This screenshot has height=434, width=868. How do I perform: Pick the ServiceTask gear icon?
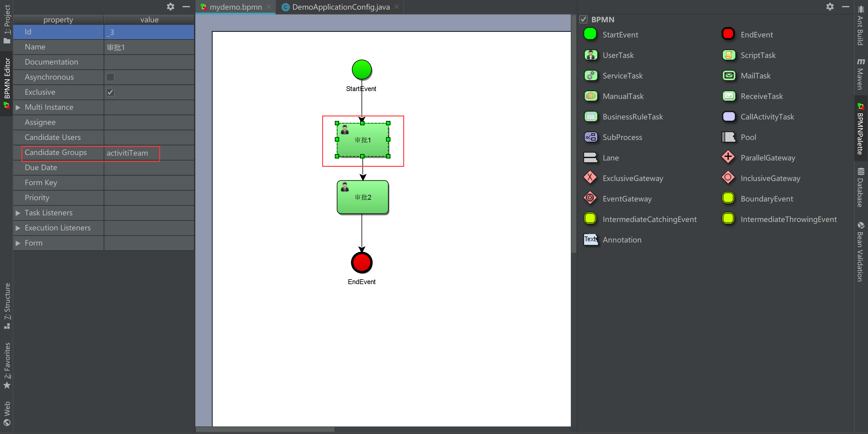[x=590, y=75]
